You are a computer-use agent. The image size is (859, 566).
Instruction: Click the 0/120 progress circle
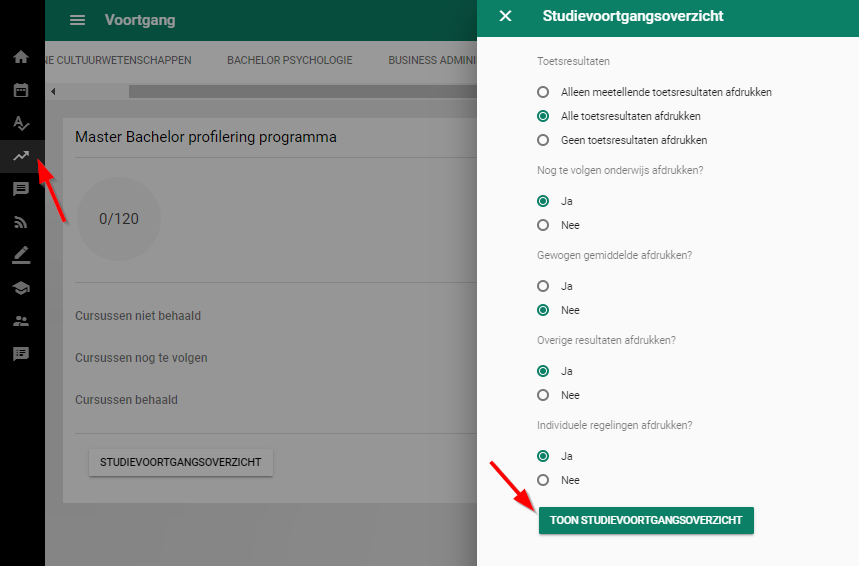tap(119, 219)
